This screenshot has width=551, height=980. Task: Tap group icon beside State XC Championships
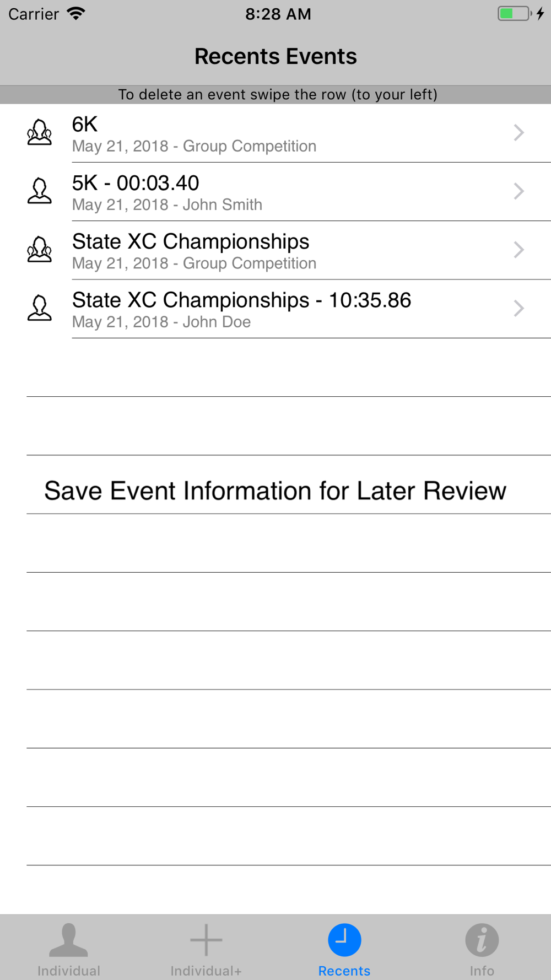tap(40, 250)
